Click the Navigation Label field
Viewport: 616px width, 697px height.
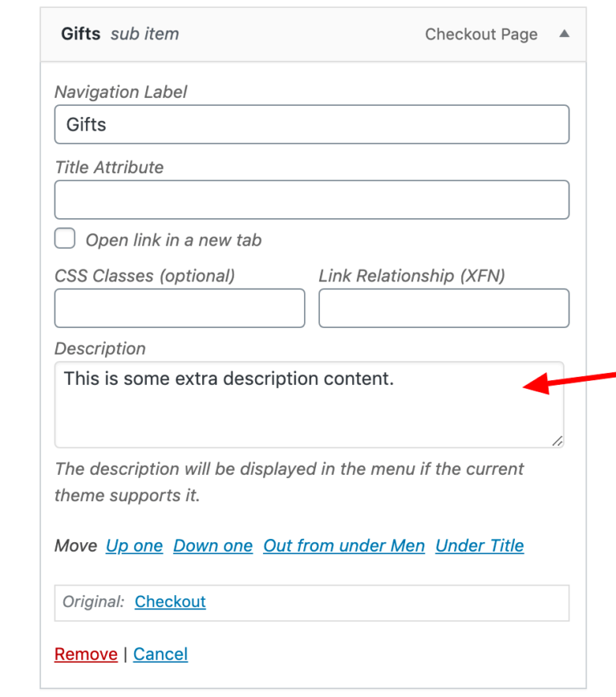point(311,124)
